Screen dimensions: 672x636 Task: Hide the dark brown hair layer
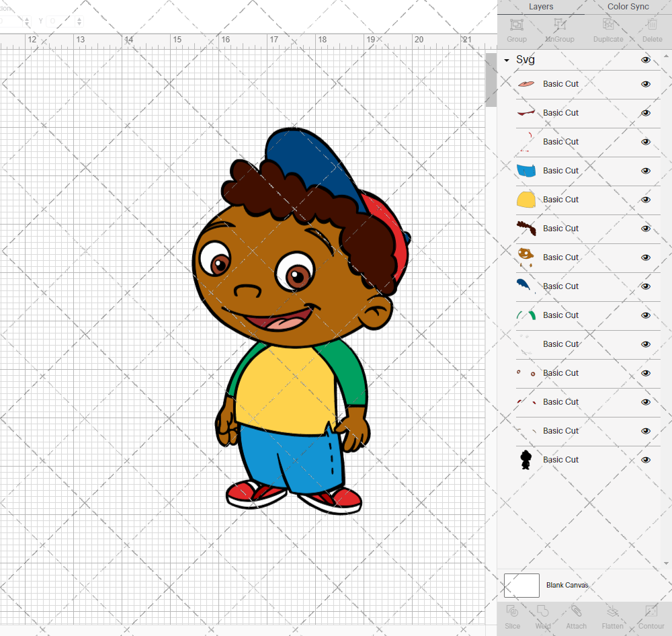point(645,229)
